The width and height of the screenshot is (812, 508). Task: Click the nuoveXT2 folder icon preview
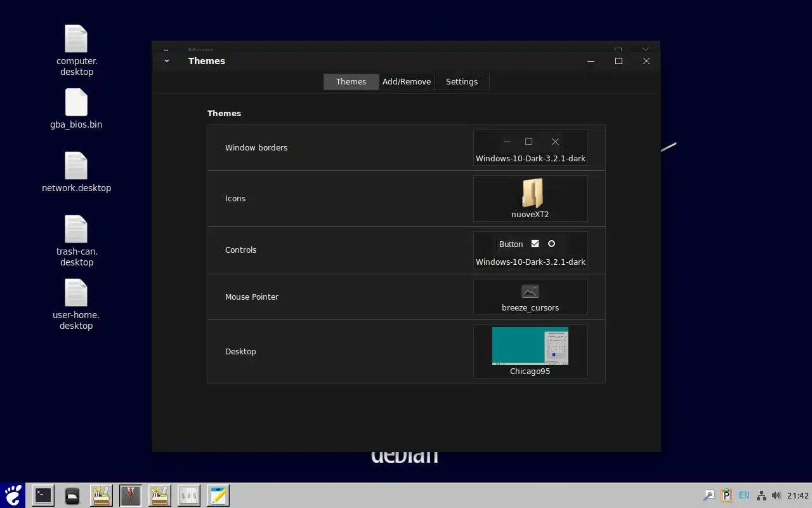pyautogui.click(x=532, y=193)
